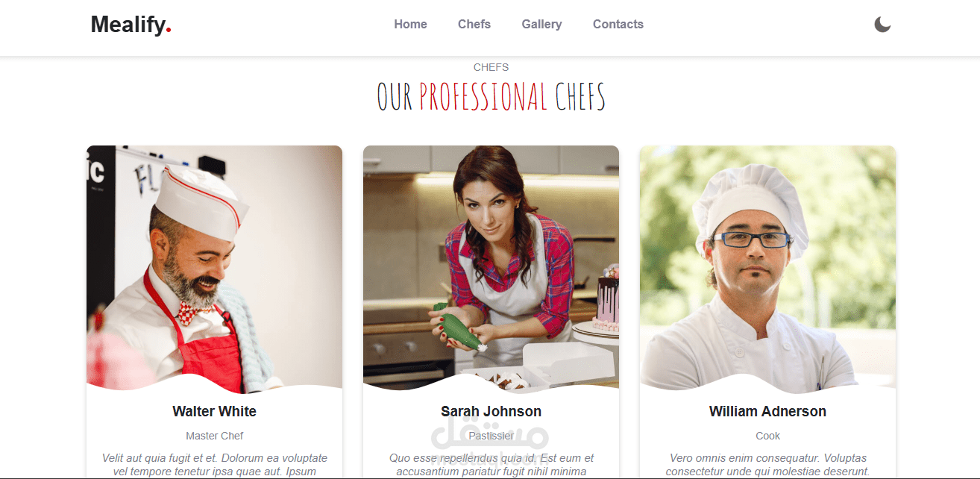Open the Home nav link
The image size is (980, 479).
pos(410,25)
